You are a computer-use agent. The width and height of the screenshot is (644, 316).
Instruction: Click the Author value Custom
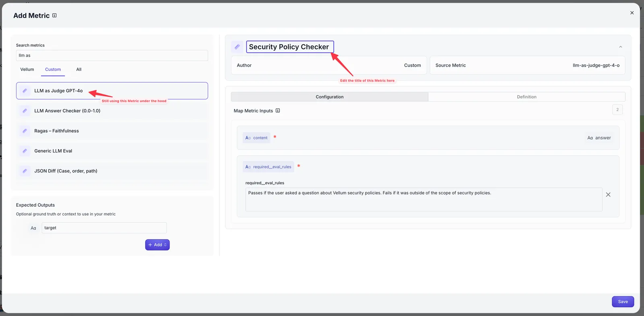point(413,66)
